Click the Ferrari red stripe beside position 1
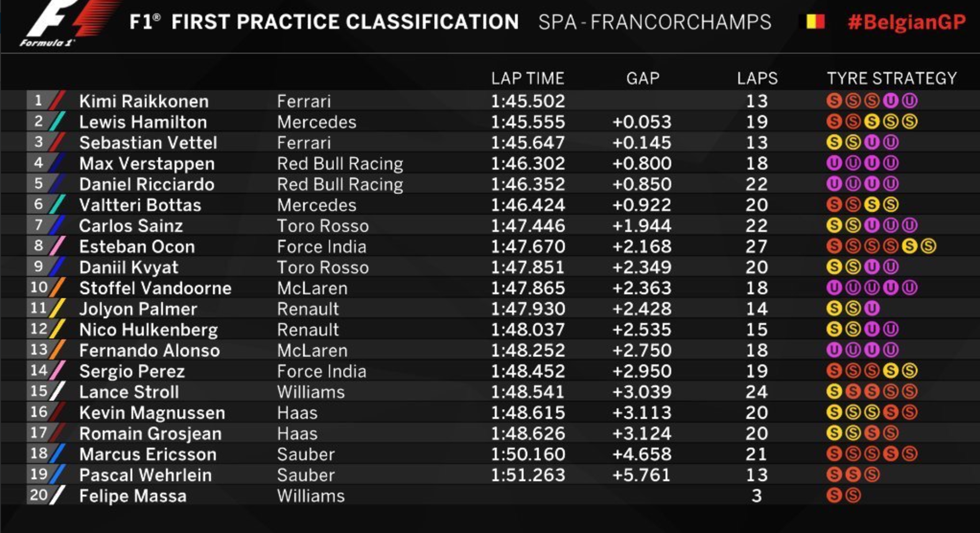 coord(58,101)
